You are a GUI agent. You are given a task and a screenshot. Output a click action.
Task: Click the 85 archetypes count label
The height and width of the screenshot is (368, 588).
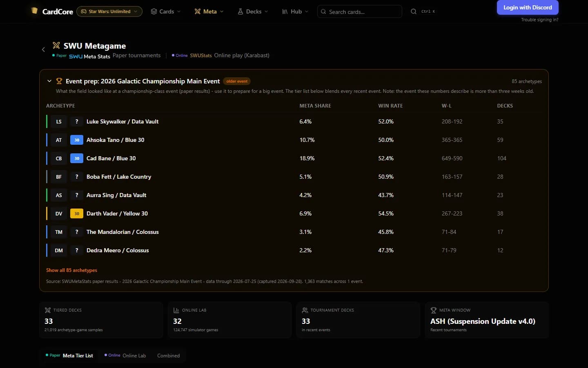pos(527,81)
